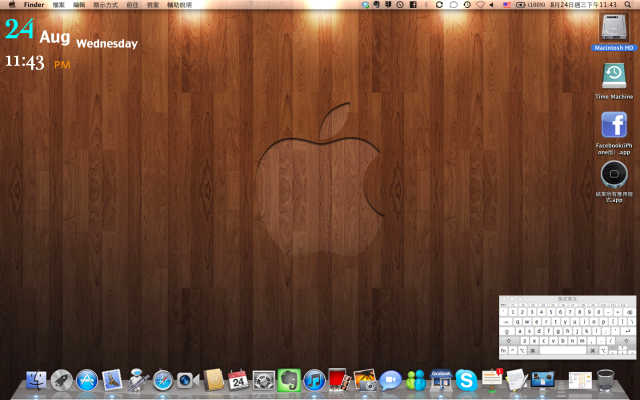Toggle Caps Lock on Keyboard Viewer

507,331
